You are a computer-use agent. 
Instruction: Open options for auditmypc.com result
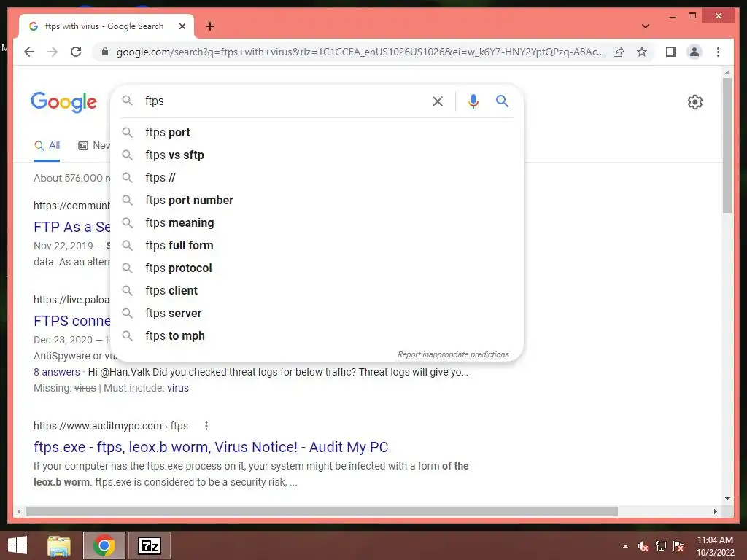click(x=206, y=426)
